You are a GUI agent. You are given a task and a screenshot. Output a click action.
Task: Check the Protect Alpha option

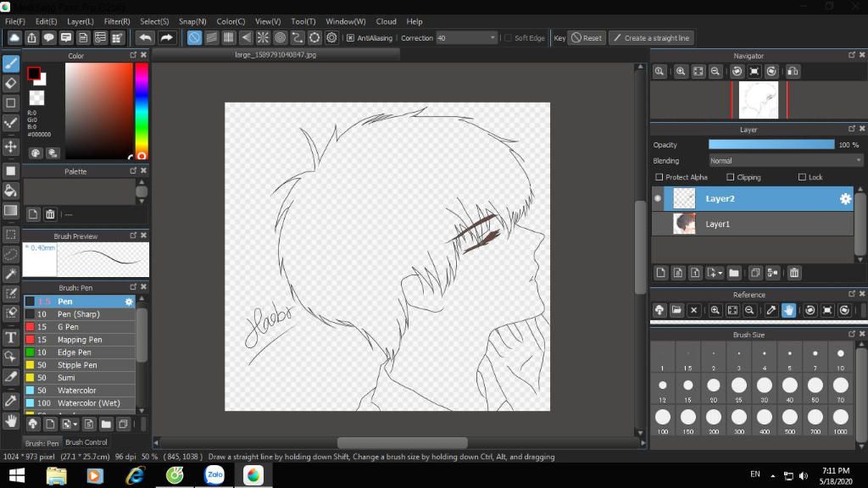659,177
